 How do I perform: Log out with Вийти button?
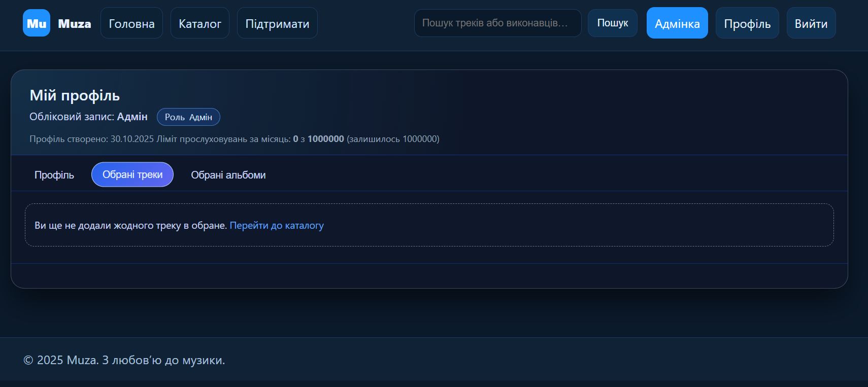(x=811, y=23)
